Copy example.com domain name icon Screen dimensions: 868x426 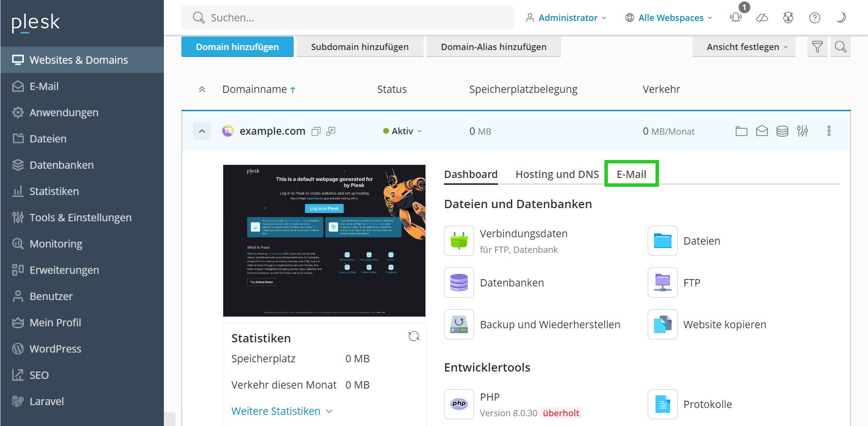[x=316, y=131]
